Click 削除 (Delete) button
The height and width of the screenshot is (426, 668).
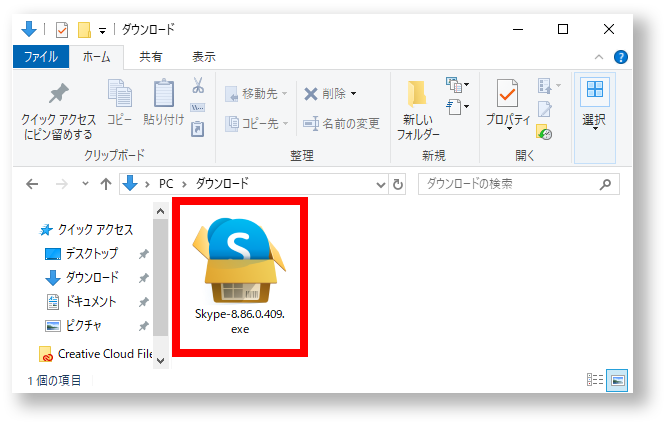tap(325, 93)
